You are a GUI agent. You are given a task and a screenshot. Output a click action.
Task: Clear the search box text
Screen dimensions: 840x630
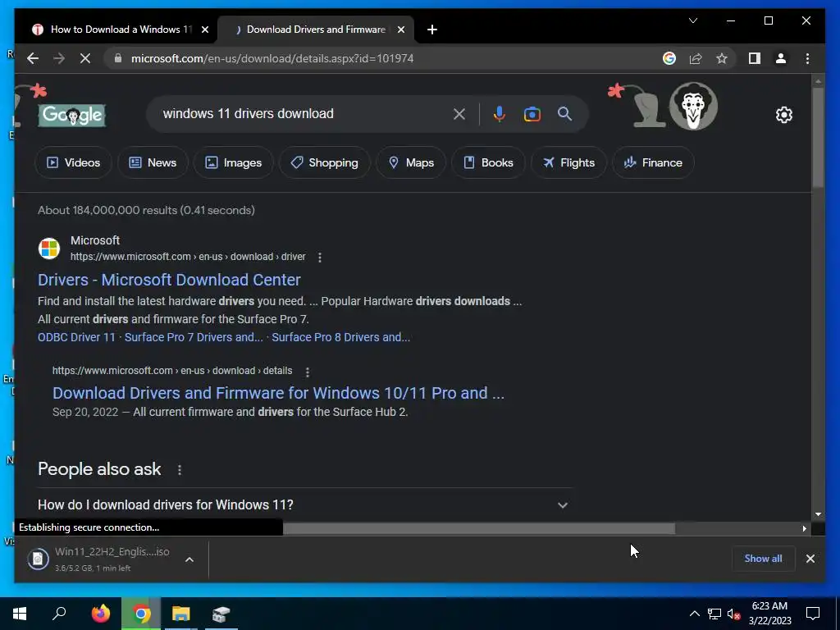pos(459,113)
